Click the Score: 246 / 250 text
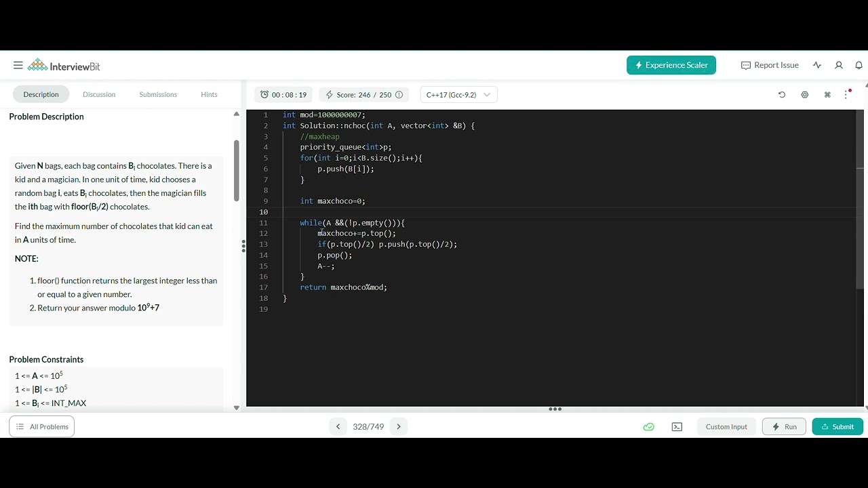This screenshot has height=488, width=868. 364,95
